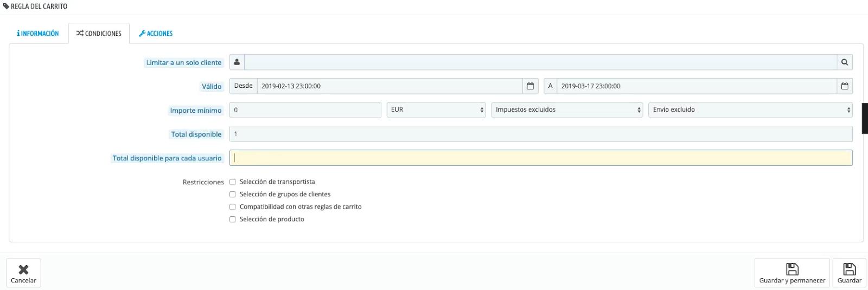Click the Válido label
The height and width of the screenshot is (290, 868).
coord(212,87)
